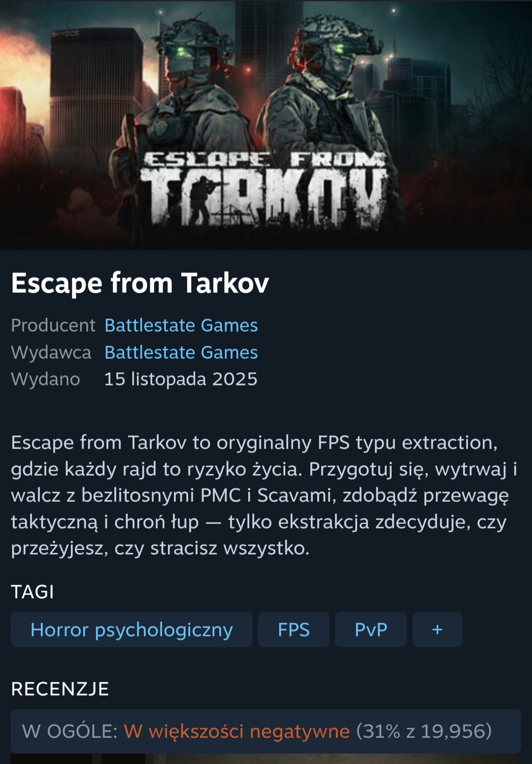Open the overall reviews summary bar
532x764 pixels.
pyautogui.click(x=266, y=731)
